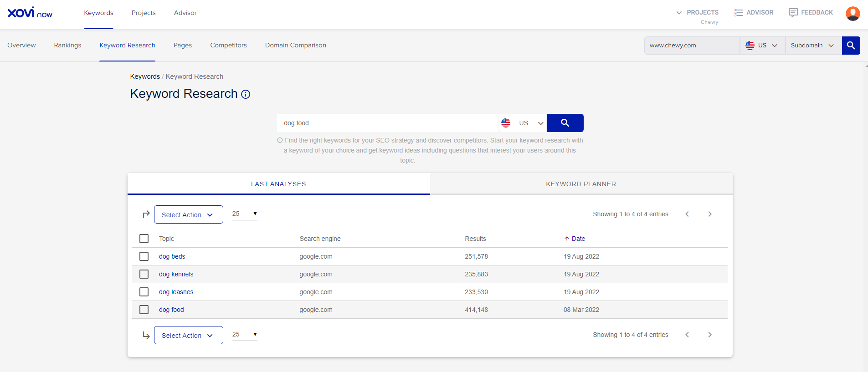This screenshot has width=868, height=372.
Task: Go to next page in bottom pagination
Action: tap(709, 335)
